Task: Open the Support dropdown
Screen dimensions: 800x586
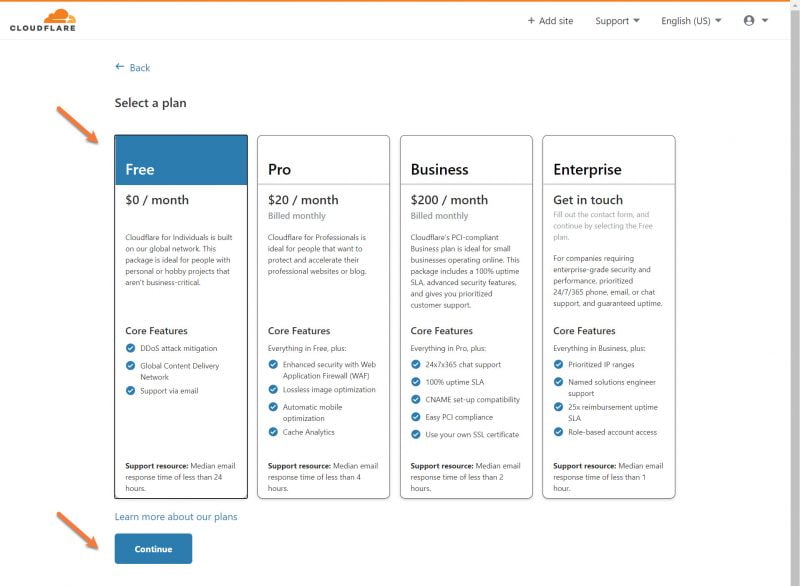Action: point(615,20)
